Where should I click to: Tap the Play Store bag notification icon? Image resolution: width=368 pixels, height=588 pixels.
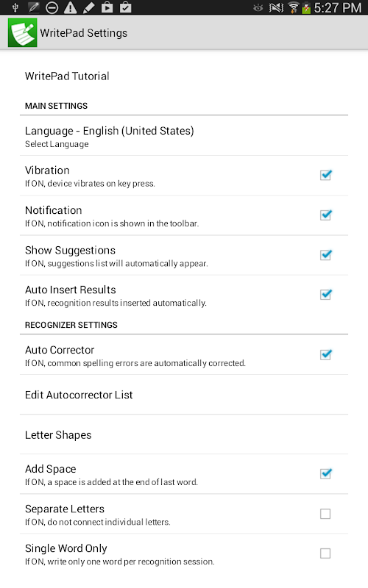click(x=107, y=7)
